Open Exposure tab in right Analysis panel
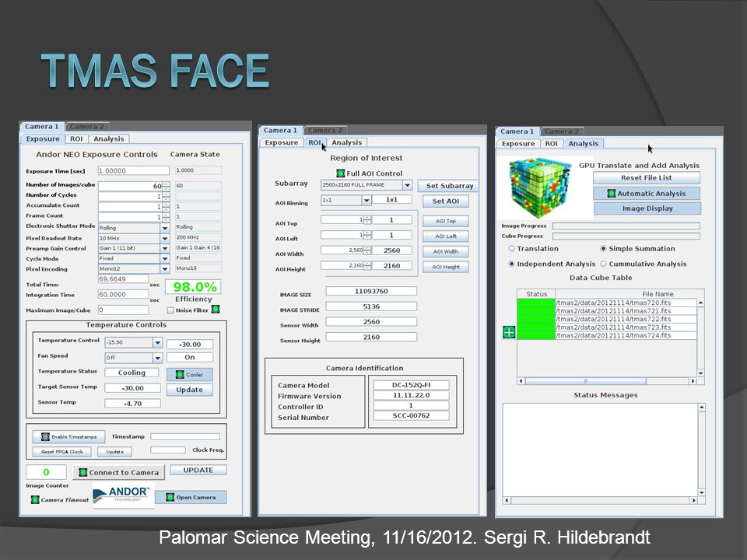This screenshot has height=560, width=747. (518, 143)
